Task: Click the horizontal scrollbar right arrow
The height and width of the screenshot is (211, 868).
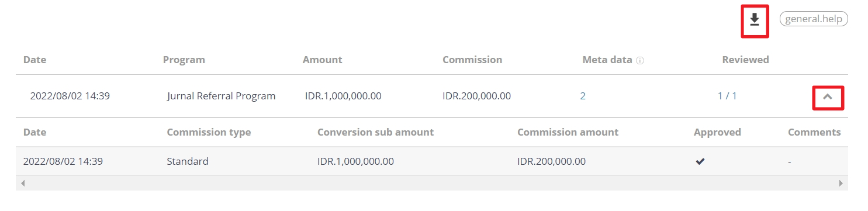Action: click(x=841, y=183)
